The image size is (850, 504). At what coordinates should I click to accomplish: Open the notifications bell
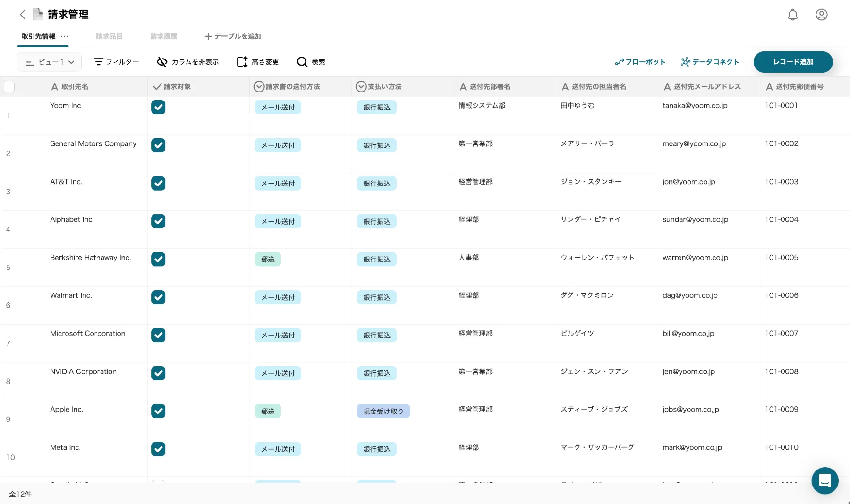[x=793, y=15]
